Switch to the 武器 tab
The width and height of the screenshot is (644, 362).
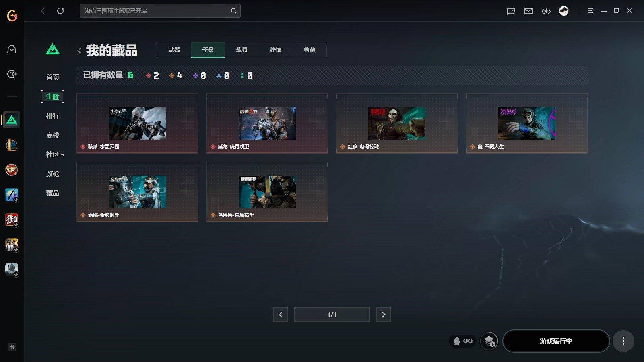[x=174, y=50]
